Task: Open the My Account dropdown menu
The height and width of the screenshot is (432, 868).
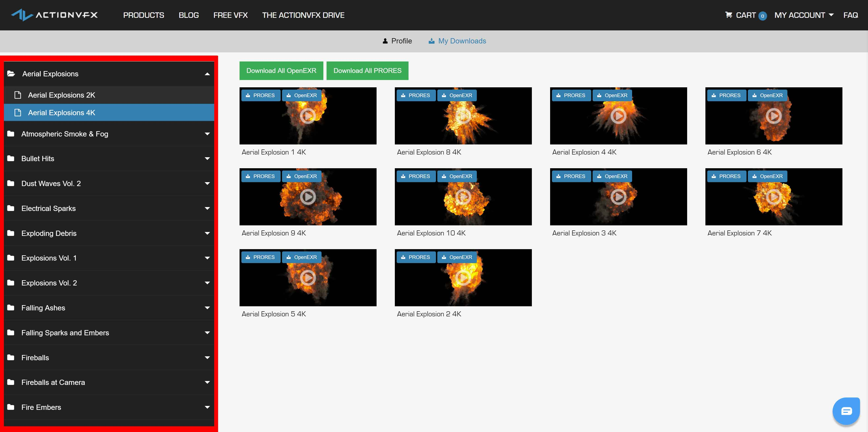Action: tap(804, 15)
